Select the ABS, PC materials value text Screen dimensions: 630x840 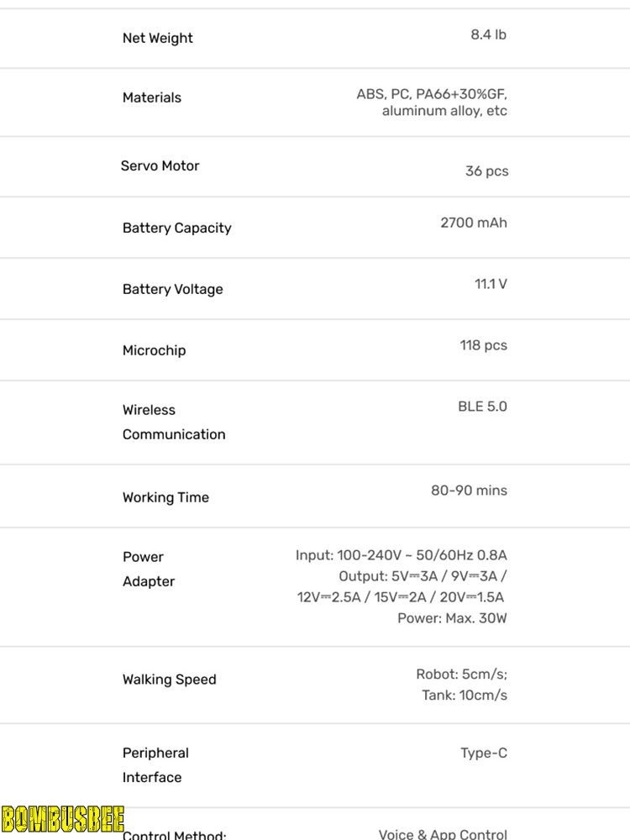[432, 102]
